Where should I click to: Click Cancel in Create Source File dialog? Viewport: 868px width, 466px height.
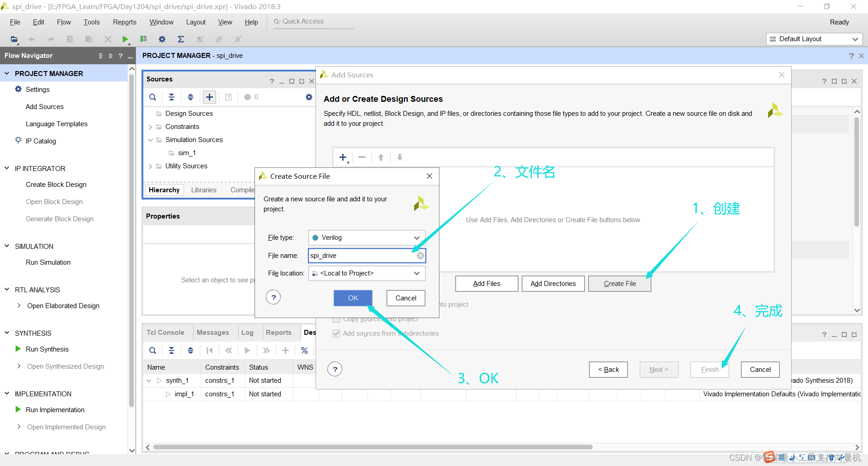(406, 298)
